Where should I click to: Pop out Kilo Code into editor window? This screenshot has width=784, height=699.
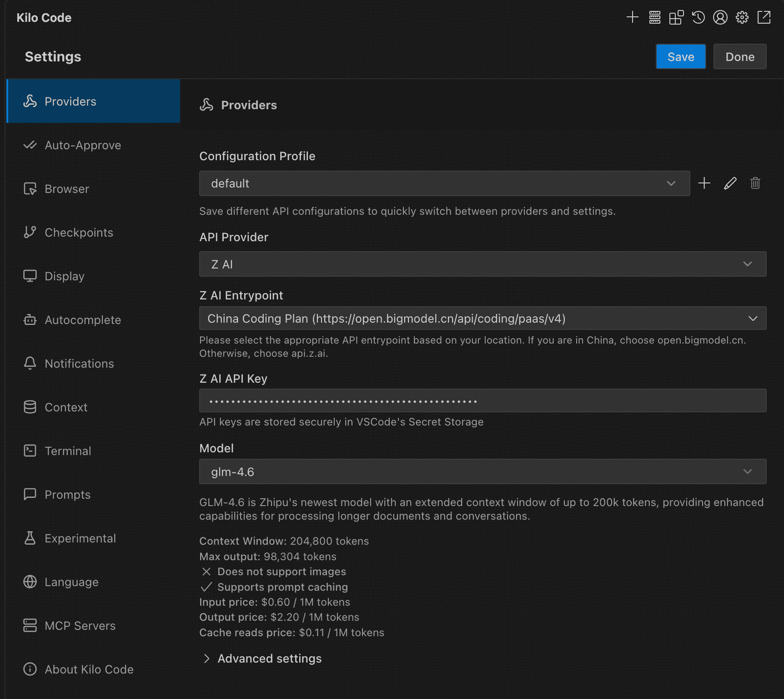(764, 18)
